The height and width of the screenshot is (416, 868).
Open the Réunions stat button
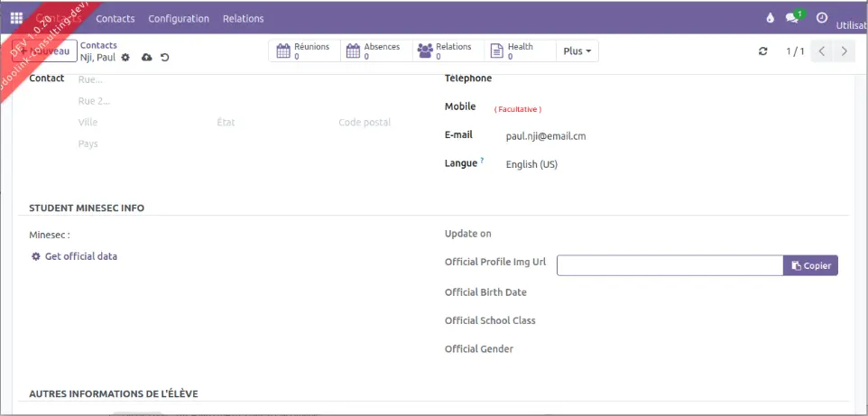tap(304, 51)
